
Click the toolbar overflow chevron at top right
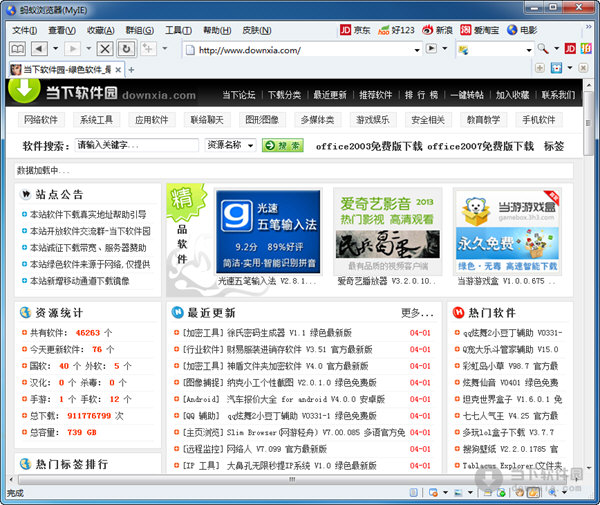[589, 27]
